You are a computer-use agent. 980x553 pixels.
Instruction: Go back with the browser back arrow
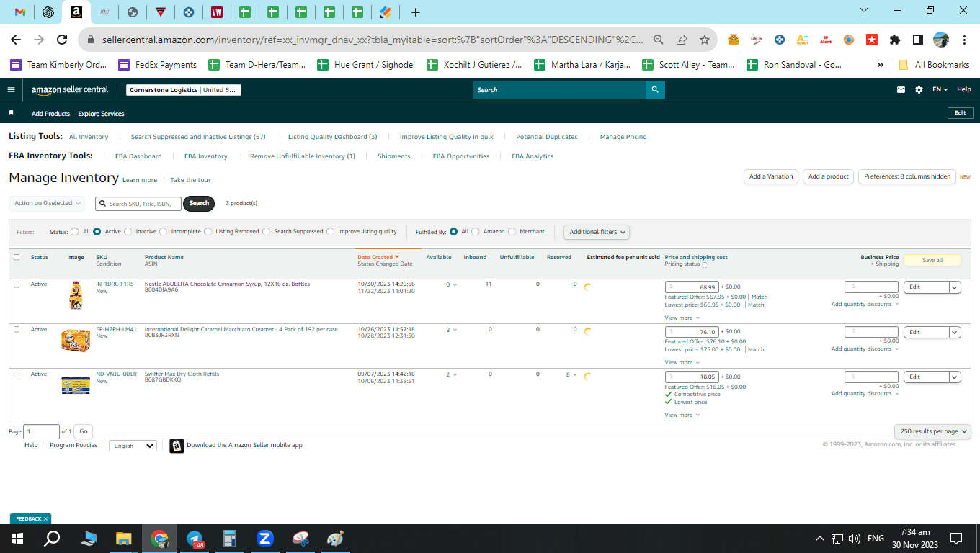click(16, 40)
